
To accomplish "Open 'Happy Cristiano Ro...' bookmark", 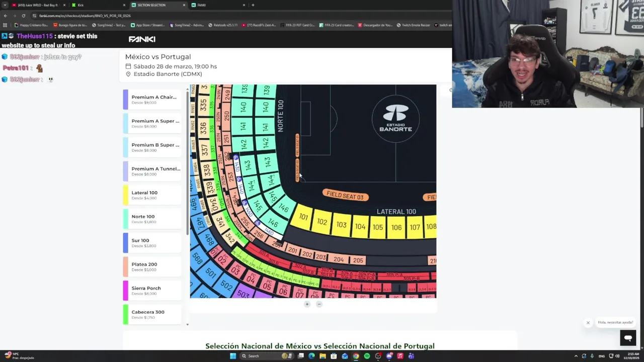I will (30, 25).
